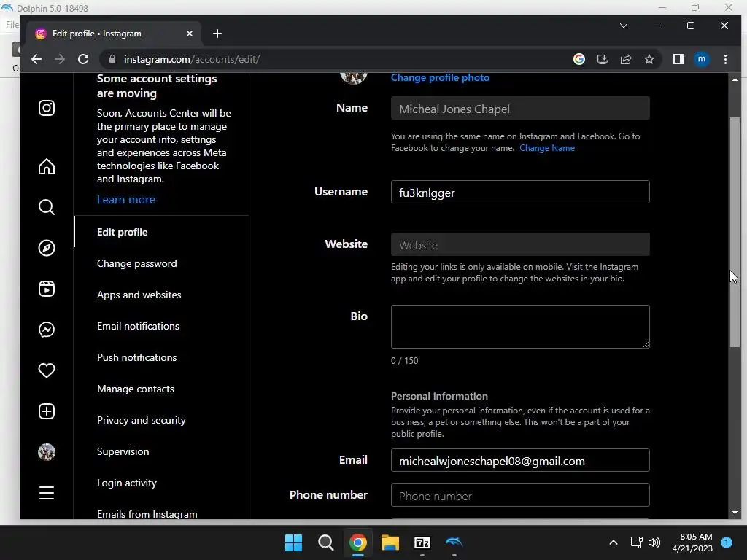Open the Reels icon in sidebar
The height and width of the screenshot is (560, 747).
[46, 289]
